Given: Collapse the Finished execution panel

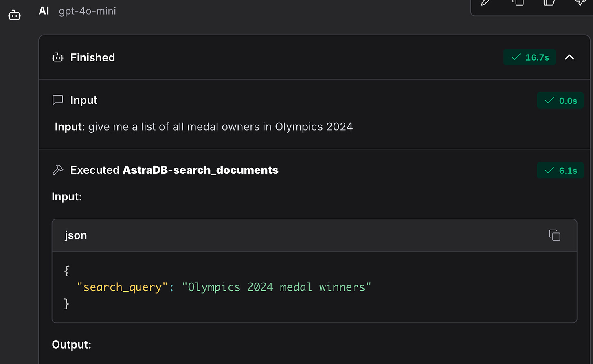Looking at the screenshot, I should [569, 57].
